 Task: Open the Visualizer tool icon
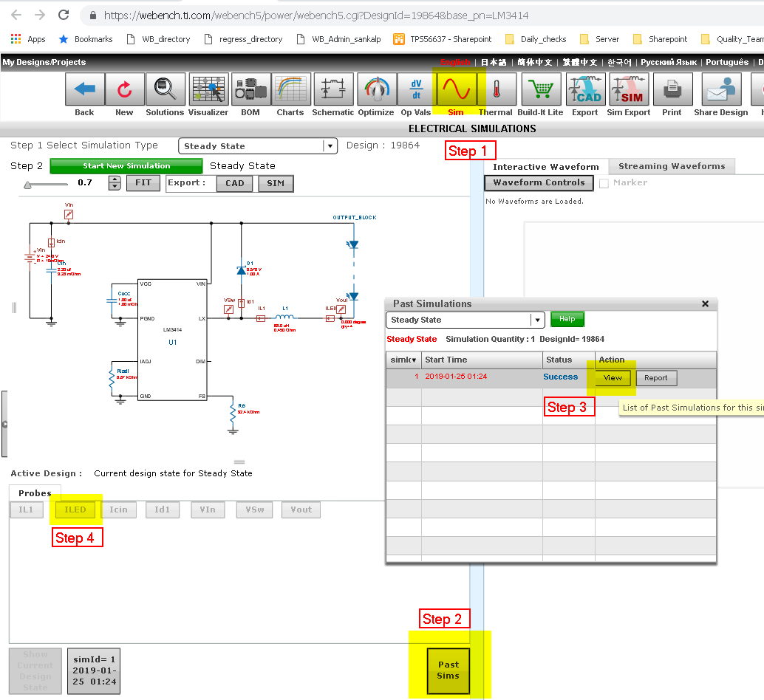tap(208, 89)
